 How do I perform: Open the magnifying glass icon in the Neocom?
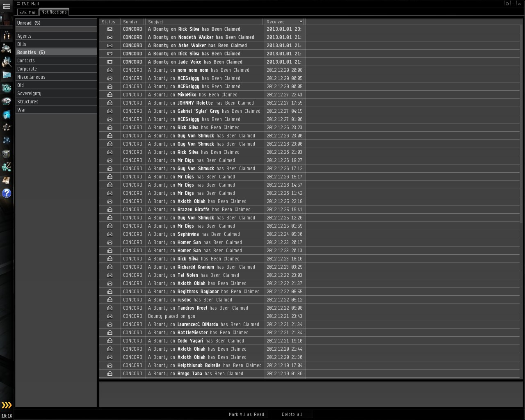tap(7, 62)
